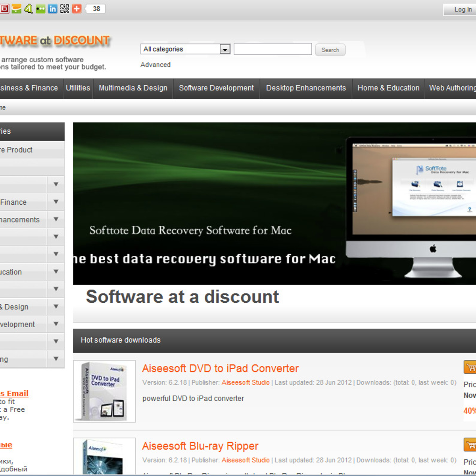Select Desktop Enhancements in the nav bar
This screenshot has height=476, width=476.
(x=306, y=88)
